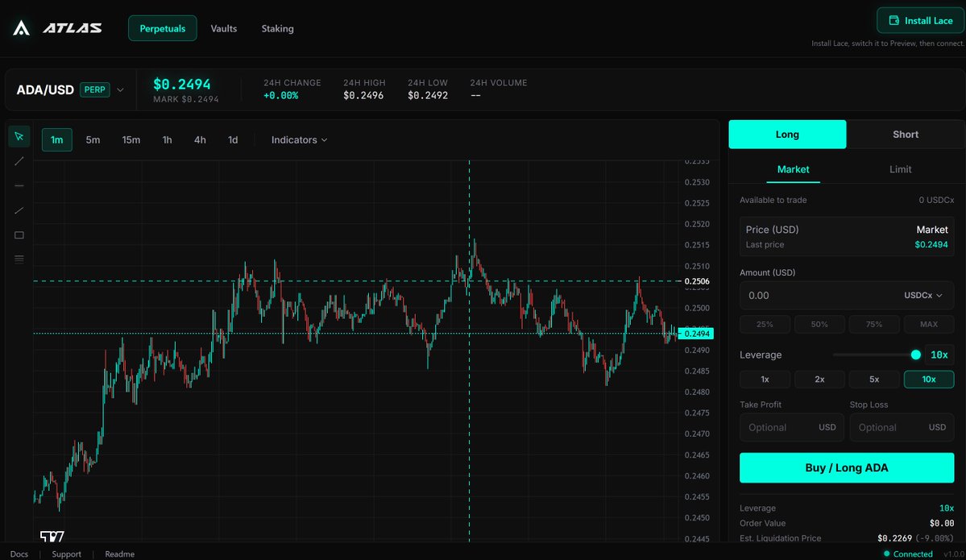966x560 pixels.
Task: Select the rectangle drawing tool
Action: tap(19, 234)
